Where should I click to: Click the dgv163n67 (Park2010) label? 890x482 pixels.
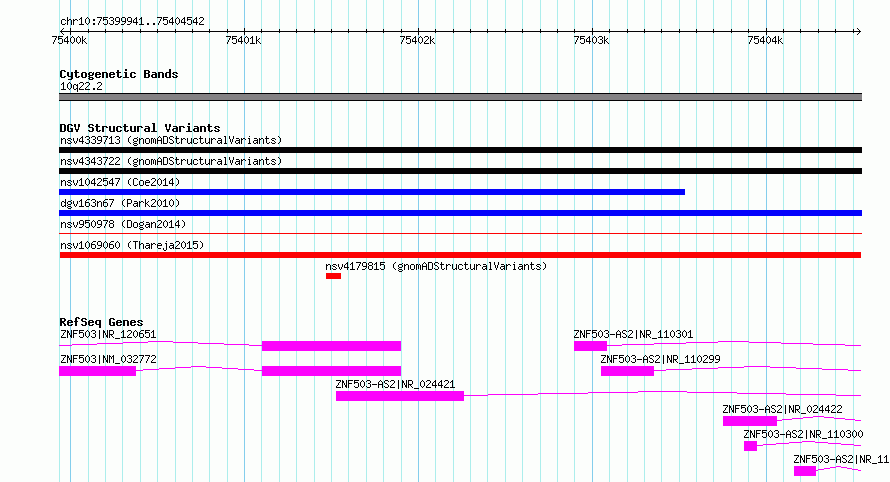click(x=120, y=203)
